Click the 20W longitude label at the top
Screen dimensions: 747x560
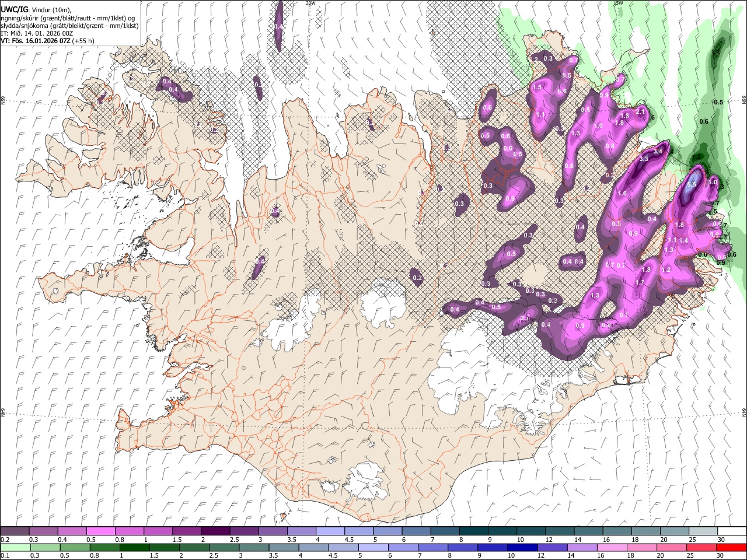click(x=310, y=3)
